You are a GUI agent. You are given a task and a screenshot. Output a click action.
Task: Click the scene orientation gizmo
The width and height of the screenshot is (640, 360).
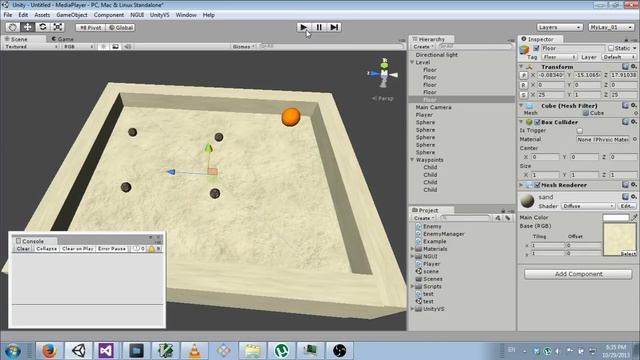(x=384, y=73)
